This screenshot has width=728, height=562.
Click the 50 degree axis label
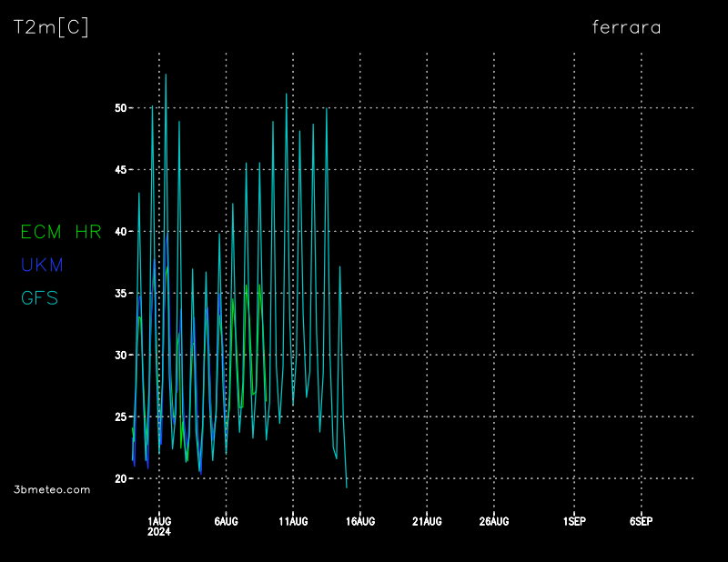[120, 108]
